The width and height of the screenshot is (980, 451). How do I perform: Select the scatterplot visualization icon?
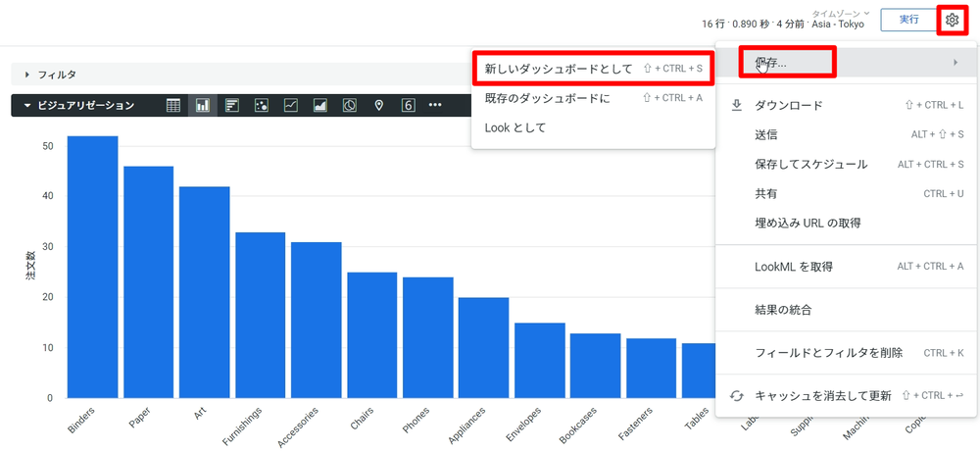coord(262,105)
